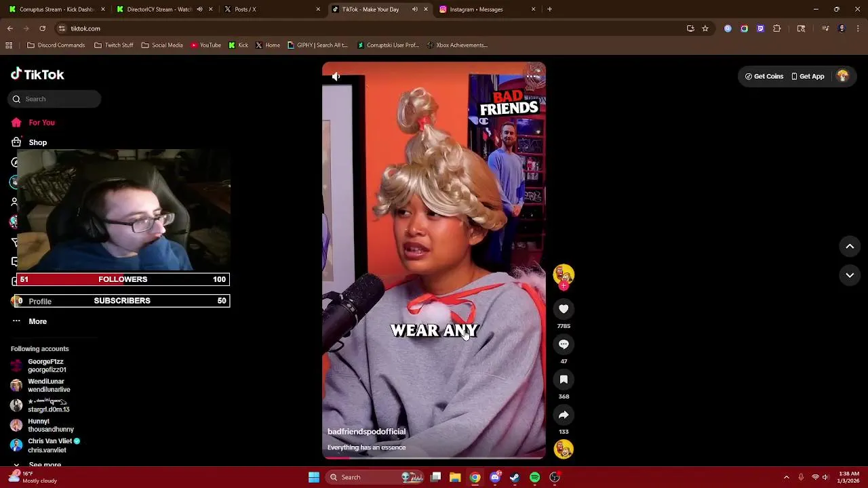Bookmark this page with the star icon
Viewport: 868px width, 488px height.
click(705, 28)
